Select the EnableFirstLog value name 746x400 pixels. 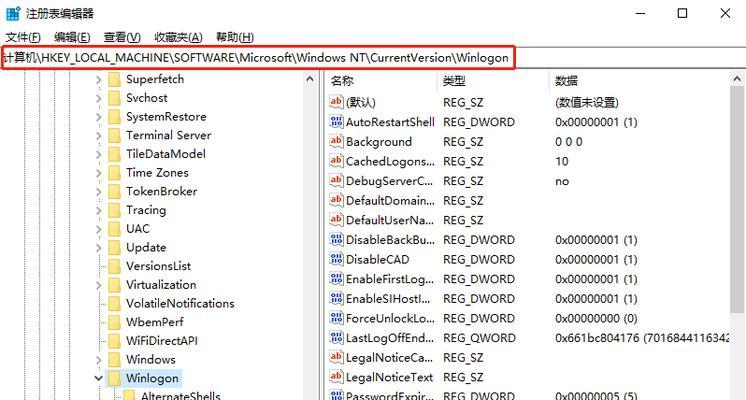click(x=390, y=279)
